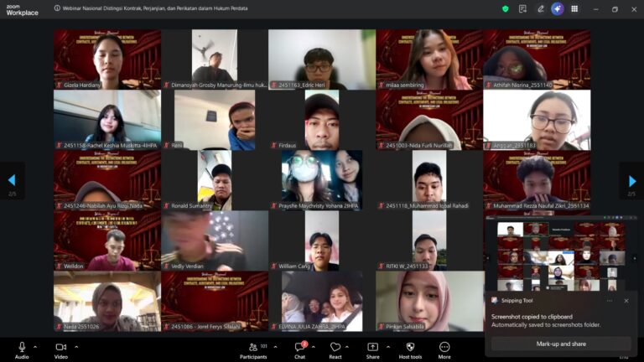
Task: Open the Participants panel
Action: [x=253, y=350]
